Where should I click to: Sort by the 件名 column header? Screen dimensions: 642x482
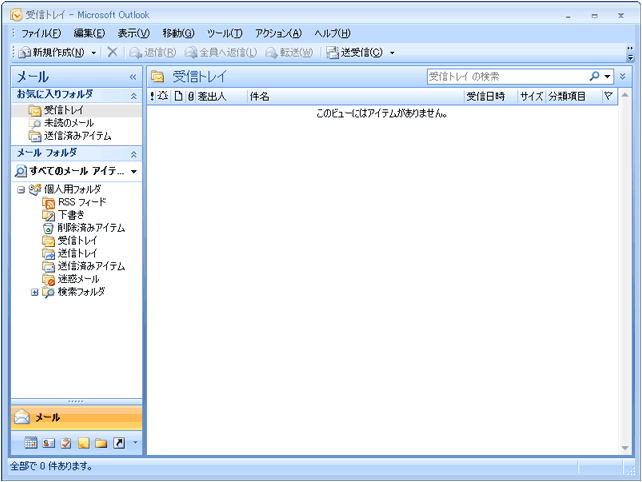[355, 97]
